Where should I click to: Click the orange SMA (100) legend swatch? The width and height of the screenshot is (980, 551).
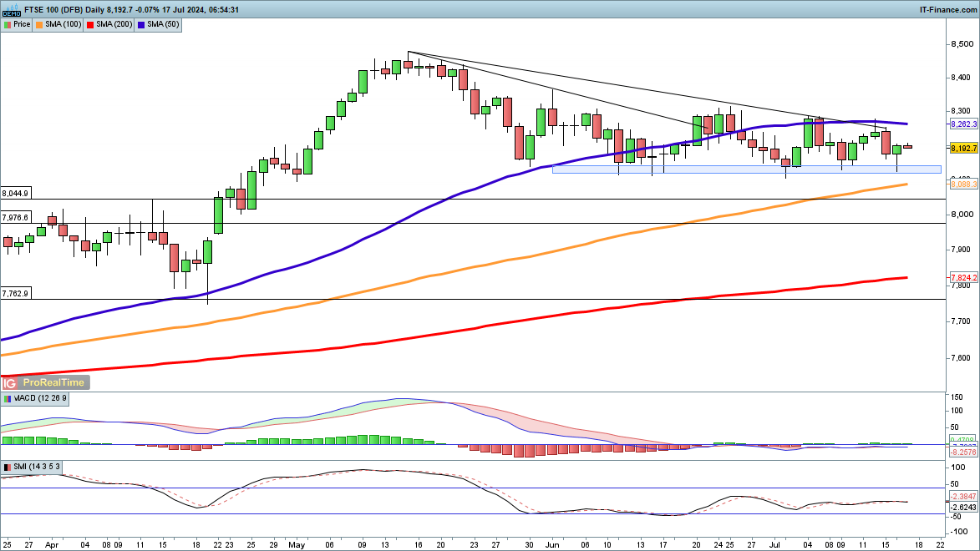[x=41, y=25]
